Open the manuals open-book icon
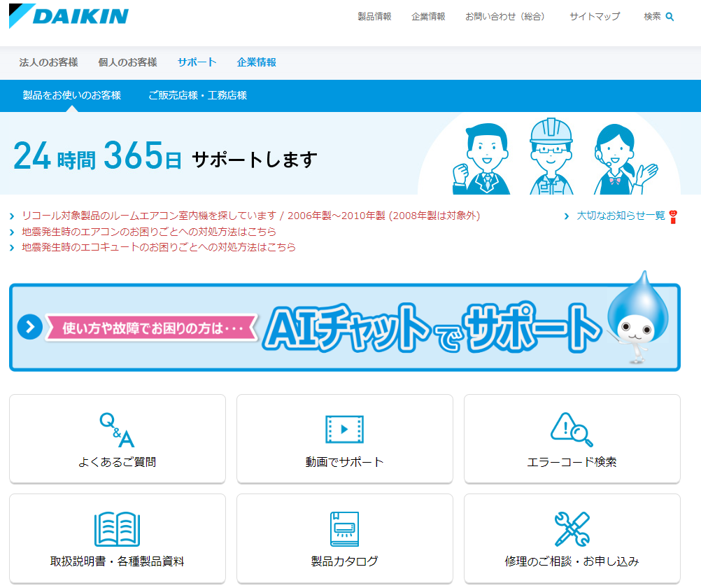 pos(117,529)
